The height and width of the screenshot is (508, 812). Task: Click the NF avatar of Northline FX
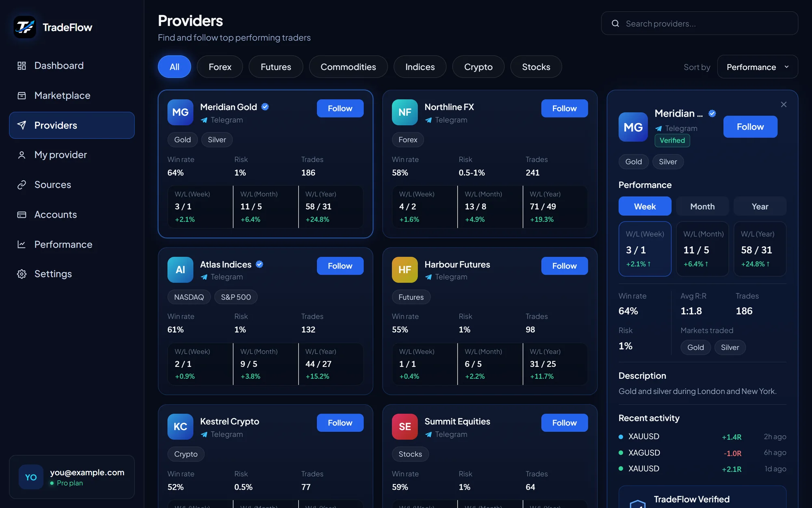pos(405,112)
